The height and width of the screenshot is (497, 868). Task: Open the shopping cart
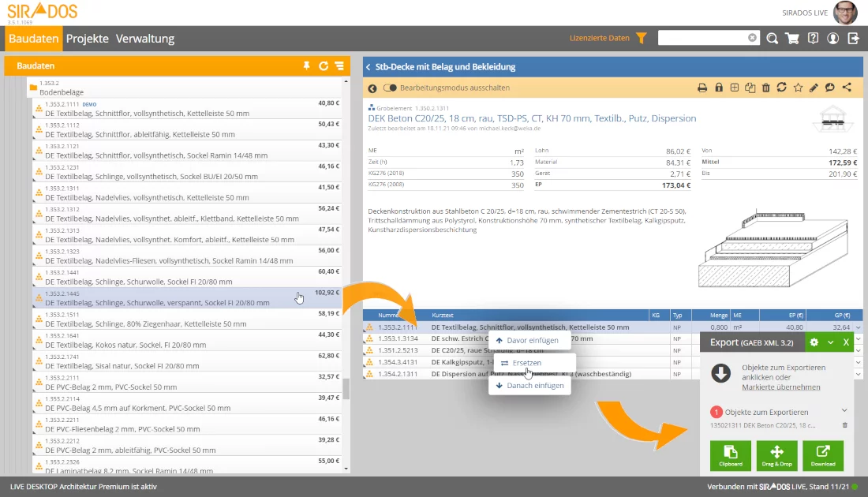tap(792, 38)
